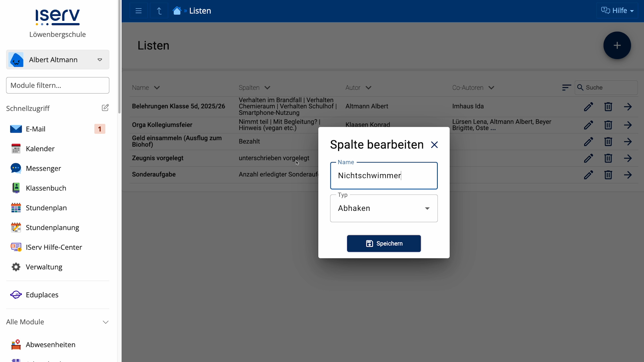Edit the Schnellzugriff entries
Viewport: 644px width, 362px height.
pyautogui.click(x=105, y=108)
